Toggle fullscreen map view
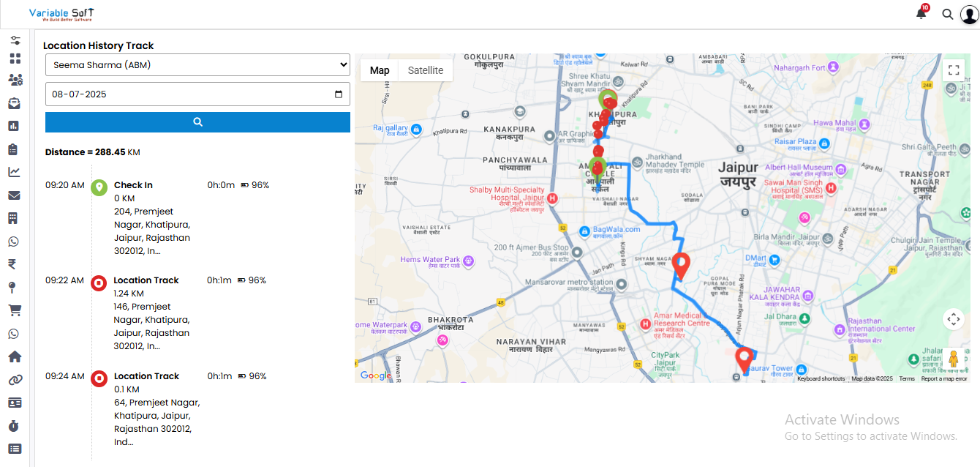980x467 pixels. coord(953,70)
